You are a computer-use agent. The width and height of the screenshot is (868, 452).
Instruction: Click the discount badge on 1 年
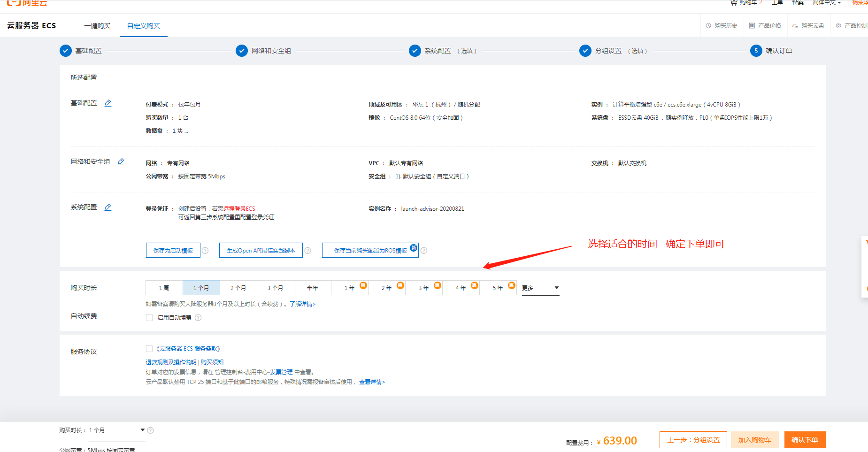tap(363, 285)
